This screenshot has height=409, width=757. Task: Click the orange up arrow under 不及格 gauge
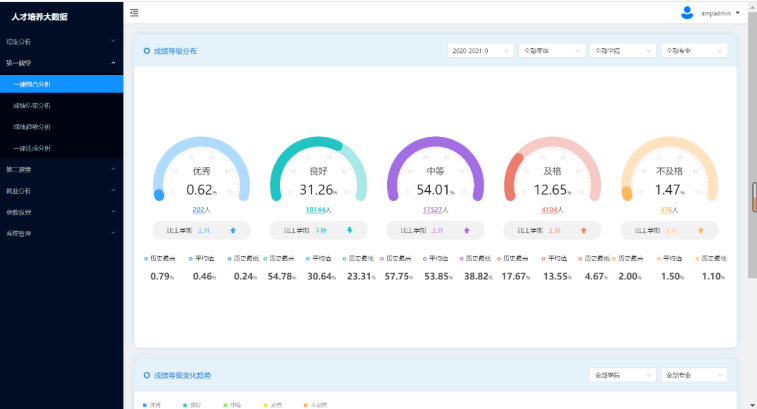click(701, 230)
